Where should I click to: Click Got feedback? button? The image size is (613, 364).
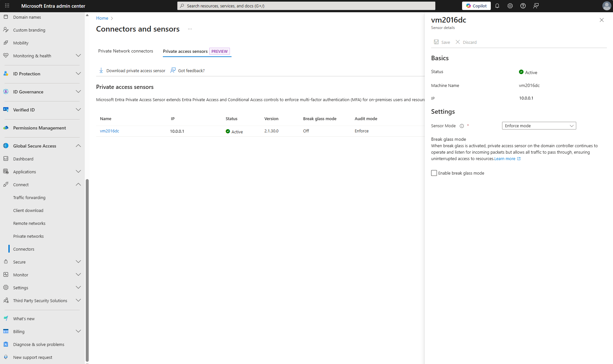point(187,71)
